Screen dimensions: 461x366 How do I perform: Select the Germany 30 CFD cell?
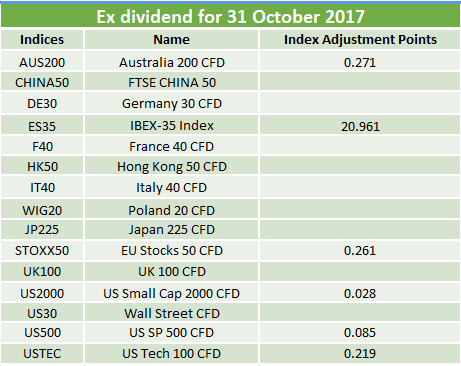click(x=171, y=103)
